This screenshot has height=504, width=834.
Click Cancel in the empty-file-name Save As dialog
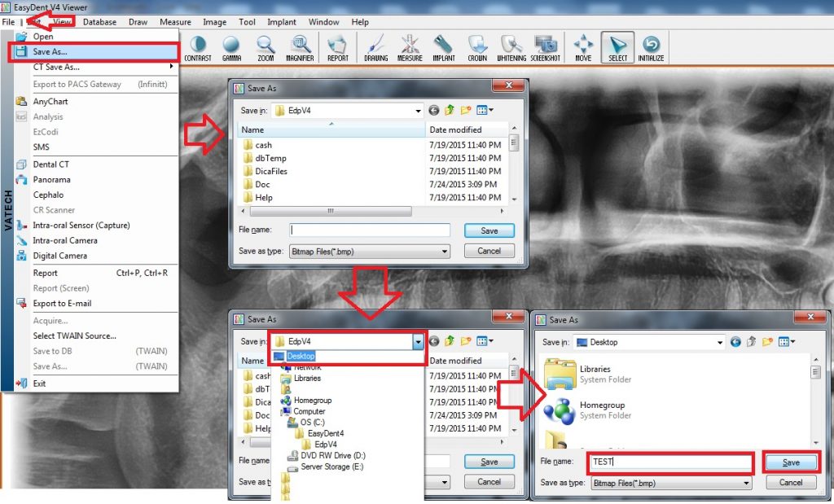click(489, 251)
